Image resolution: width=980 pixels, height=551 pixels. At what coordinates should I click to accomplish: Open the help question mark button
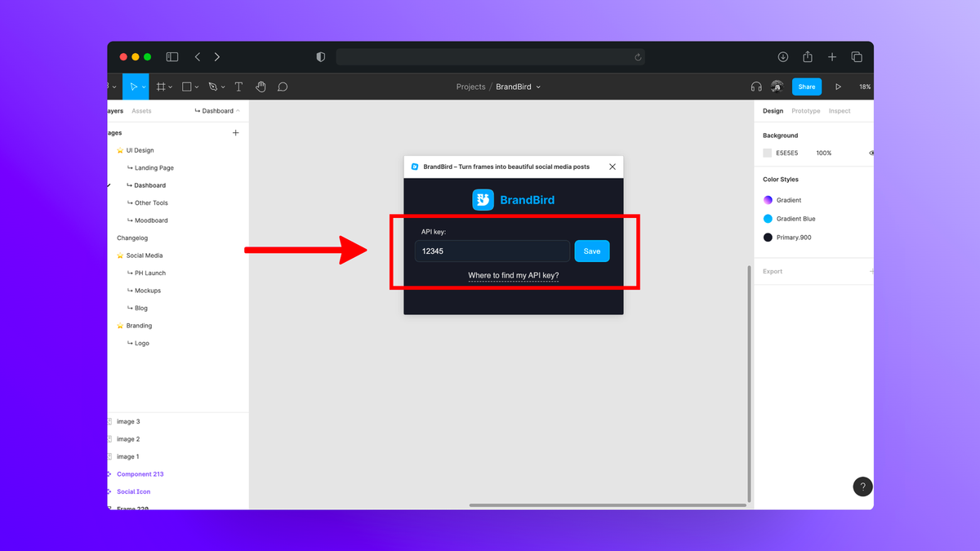tap(862, 487)
